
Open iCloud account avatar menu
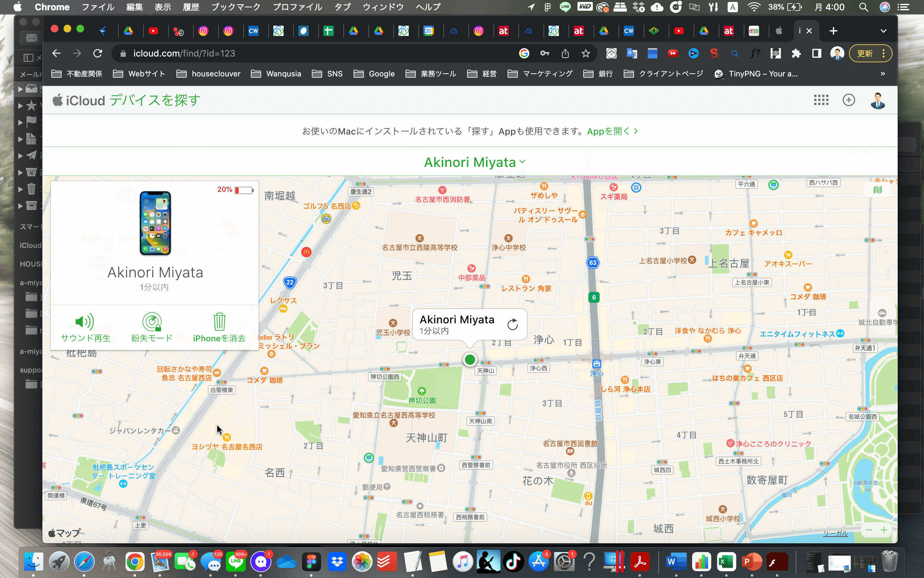877,101
